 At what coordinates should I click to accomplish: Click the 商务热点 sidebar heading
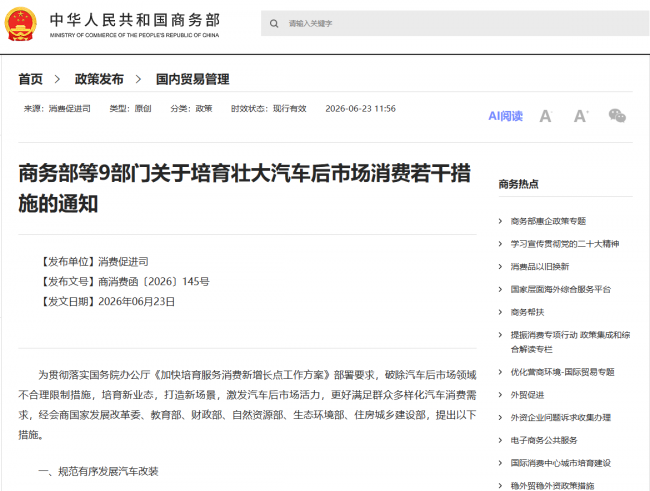point(518,184)
